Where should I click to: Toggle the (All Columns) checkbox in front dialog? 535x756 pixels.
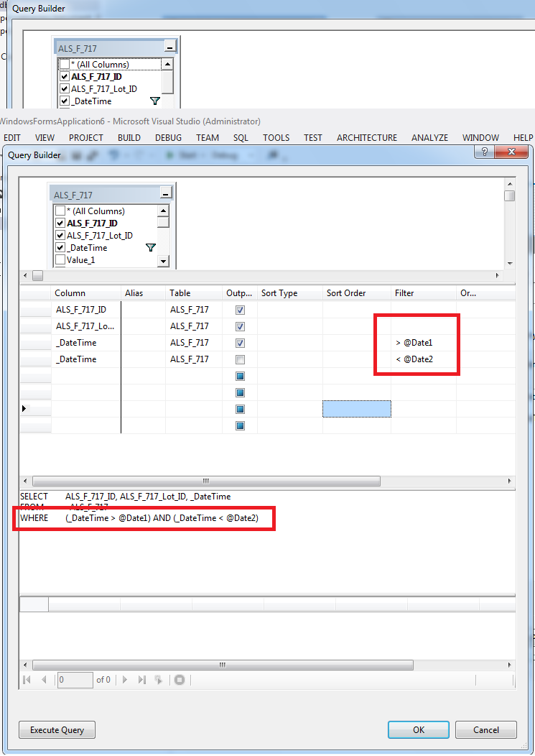coord(60,211)
